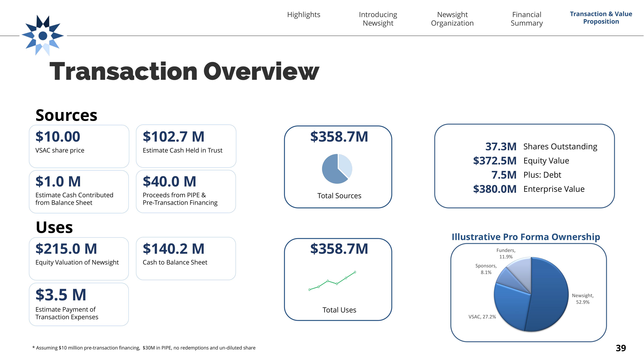Click the Total Uses label

point(339,310)
